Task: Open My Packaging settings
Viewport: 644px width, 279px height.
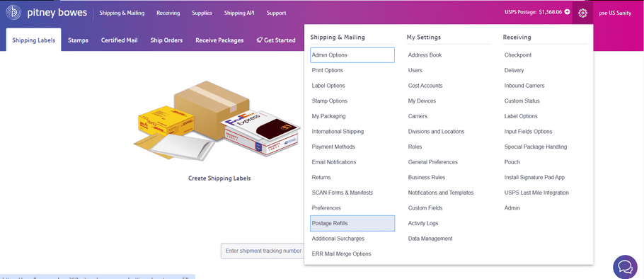Action: (328, 116)
